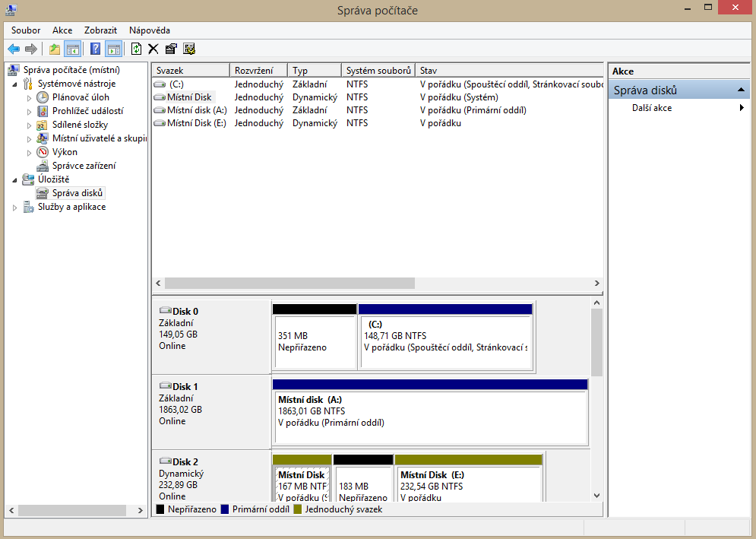Open the Zobrazit menu
This screenshot has width=756, height=539.
[100, 30]
